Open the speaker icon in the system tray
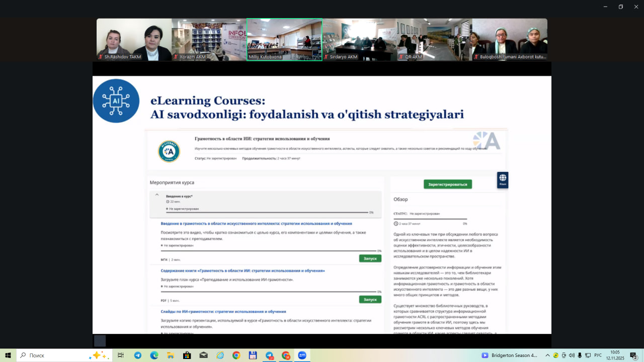 (572, 355)
